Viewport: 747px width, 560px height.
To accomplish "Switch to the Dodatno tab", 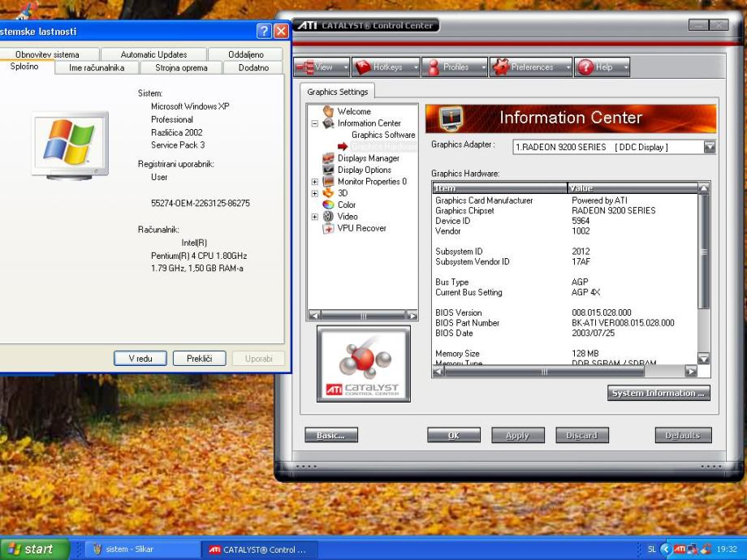I will [253, 67].
